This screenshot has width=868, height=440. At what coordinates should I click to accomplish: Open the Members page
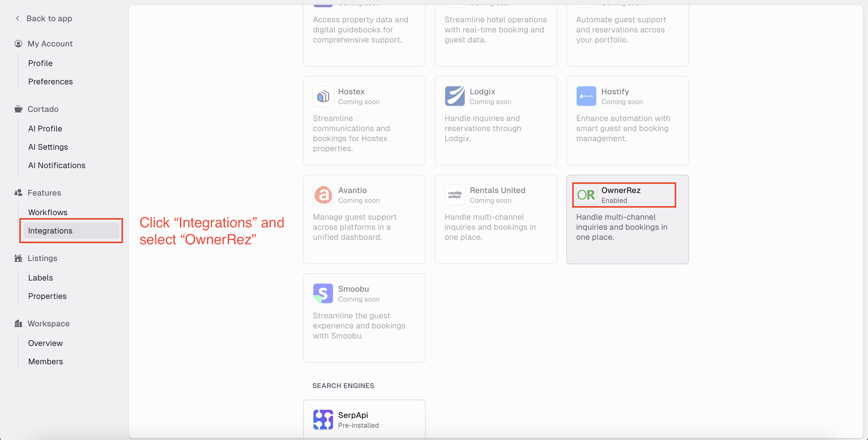(45, 361)
